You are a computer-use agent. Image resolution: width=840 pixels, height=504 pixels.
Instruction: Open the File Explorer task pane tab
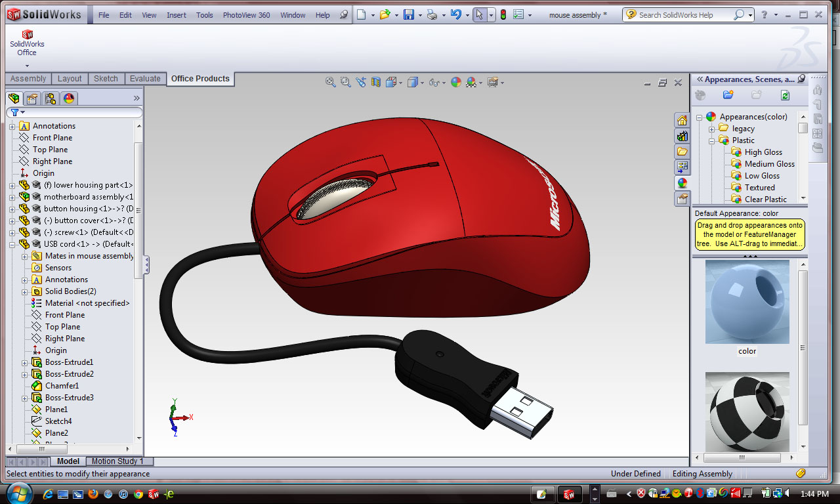pyautogui.click(x=682, y=152)
